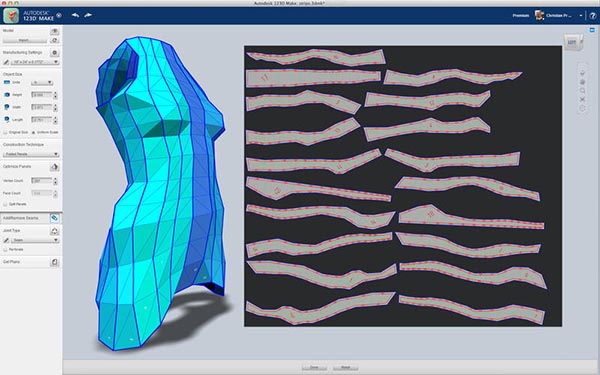Enable the Split Panels checkbox
The image size is (600, 375).
click(x=5, y=204)
